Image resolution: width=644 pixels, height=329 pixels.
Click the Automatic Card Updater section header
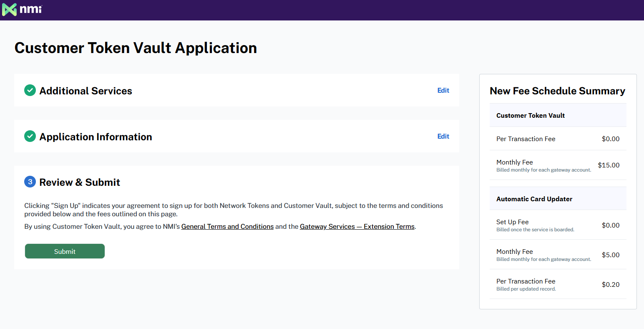558,199
